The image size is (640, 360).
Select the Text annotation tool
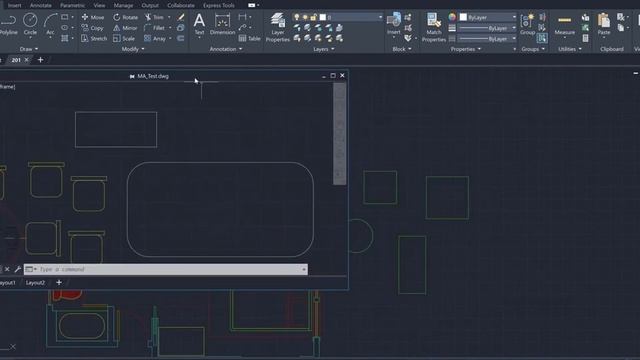tap(199, 24)
